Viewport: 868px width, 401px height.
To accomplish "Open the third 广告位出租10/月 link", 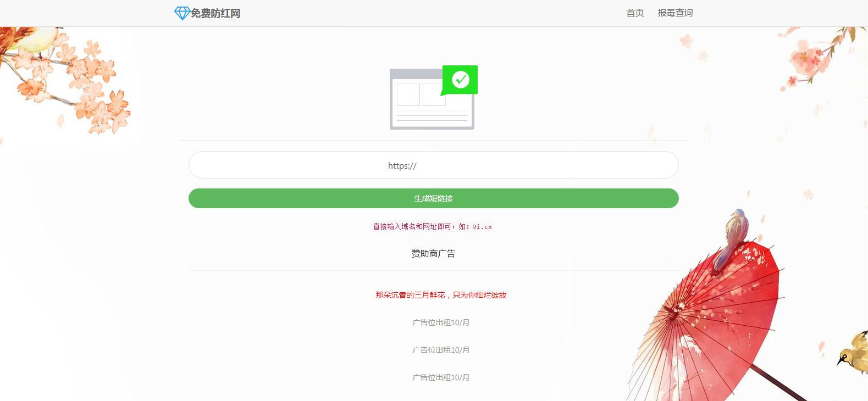I will coord(441,377).
